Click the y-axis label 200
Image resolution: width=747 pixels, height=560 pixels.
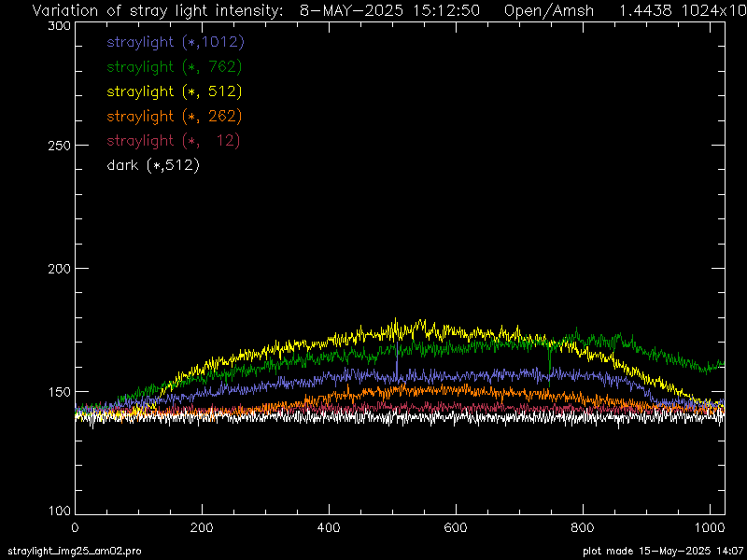[x=60, y=269]
